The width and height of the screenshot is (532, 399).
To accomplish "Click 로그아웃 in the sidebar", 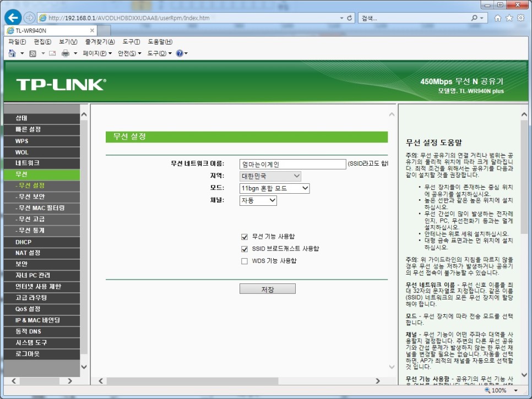I will pos(42,354).
